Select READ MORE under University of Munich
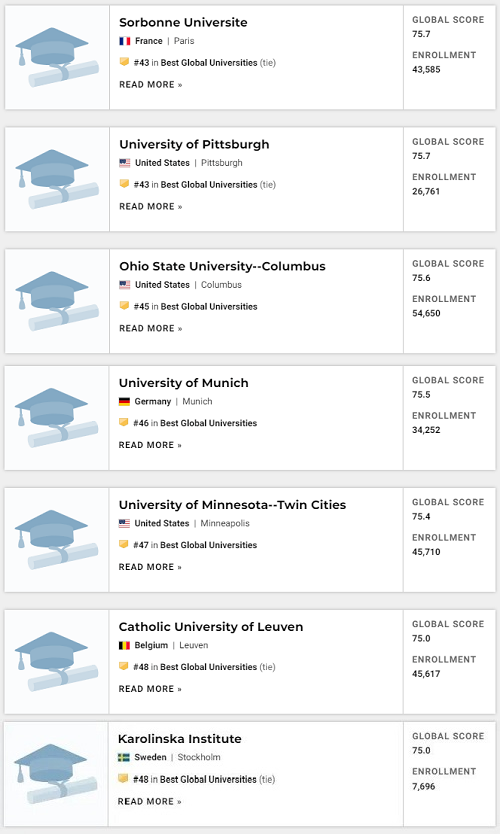The image size is (503, 834). [150, 445]
